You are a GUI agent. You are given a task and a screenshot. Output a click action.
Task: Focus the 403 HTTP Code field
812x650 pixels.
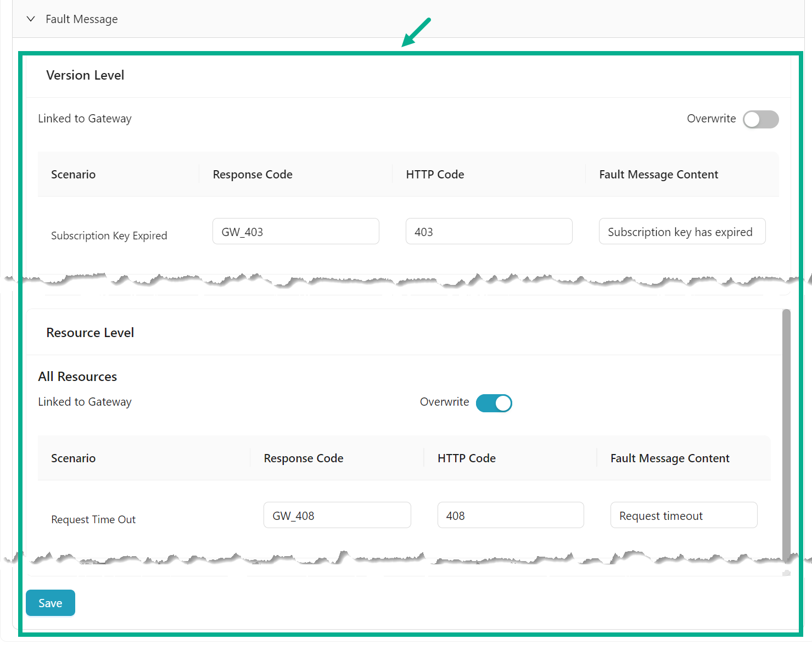[x=489, y=232]
